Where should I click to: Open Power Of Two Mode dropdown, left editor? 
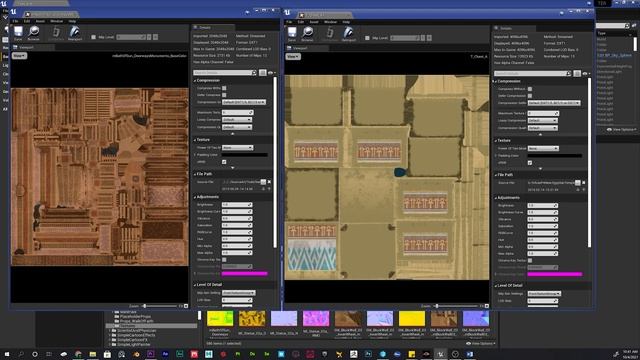[x=237, y=147]
